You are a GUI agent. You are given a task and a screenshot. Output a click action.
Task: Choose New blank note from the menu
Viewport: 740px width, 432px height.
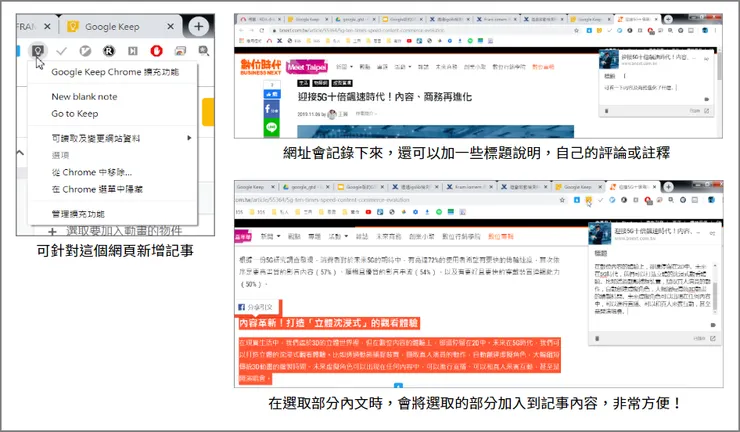[84, 96]
